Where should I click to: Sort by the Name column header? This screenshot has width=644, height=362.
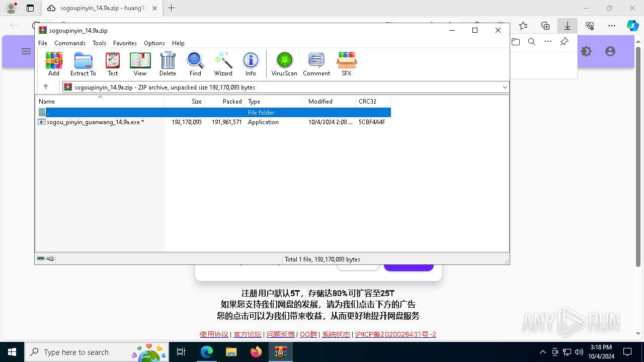tap(100, 101)
